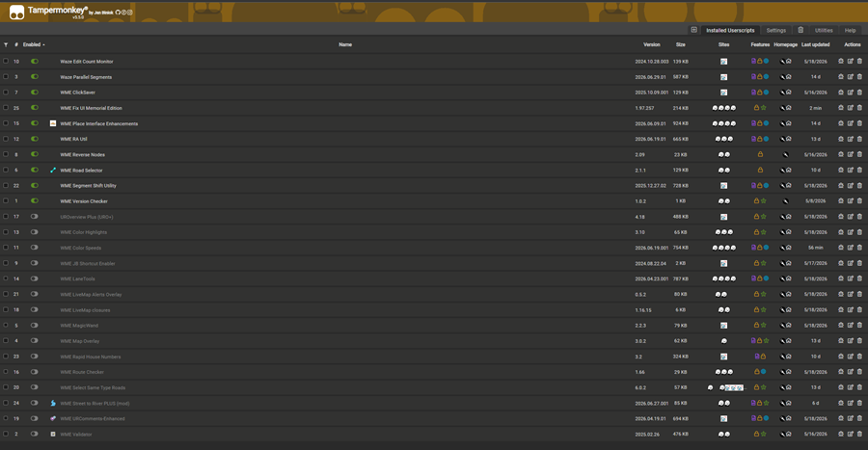Image resolution: width=868 pixels, height=450 pixels.
Task: Open the trash tab in top bar
Action: (x=800, y=30)
